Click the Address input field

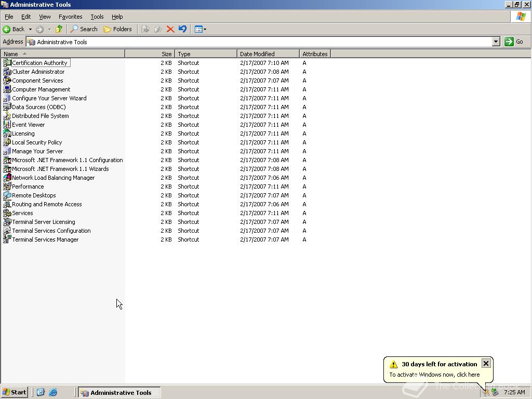[259, 42]
